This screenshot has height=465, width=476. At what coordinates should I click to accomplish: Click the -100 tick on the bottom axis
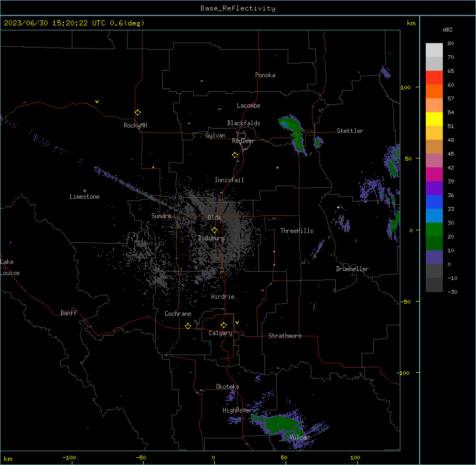(x=69, y=458)
